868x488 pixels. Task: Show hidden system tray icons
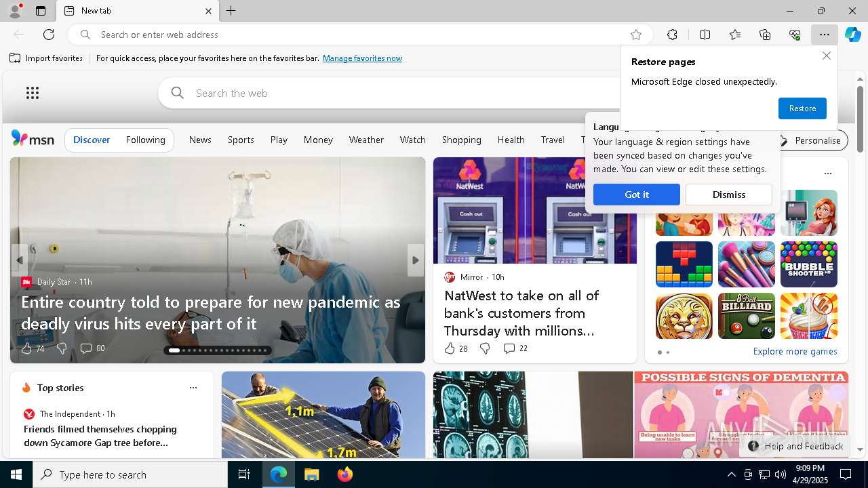pos(731,474)
